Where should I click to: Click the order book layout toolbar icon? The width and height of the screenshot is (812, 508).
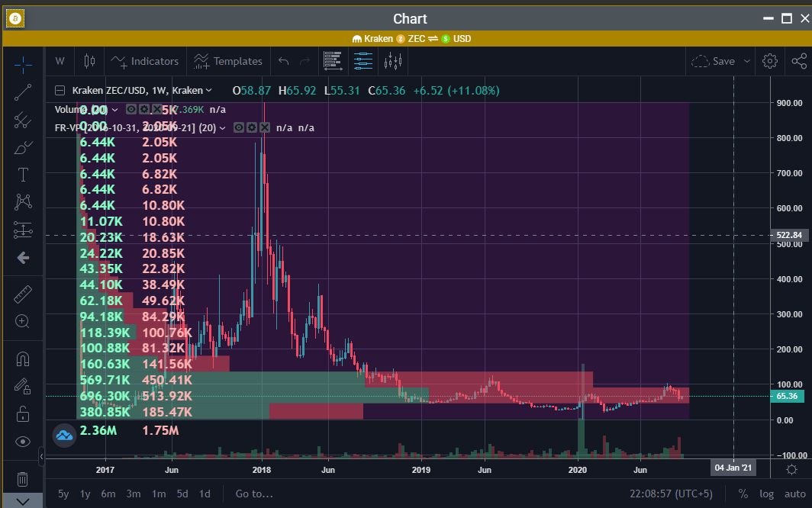333,61
